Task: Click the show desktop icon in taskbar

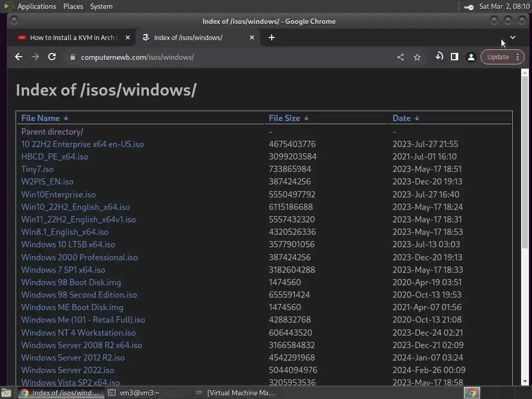Action: [6, 393]
